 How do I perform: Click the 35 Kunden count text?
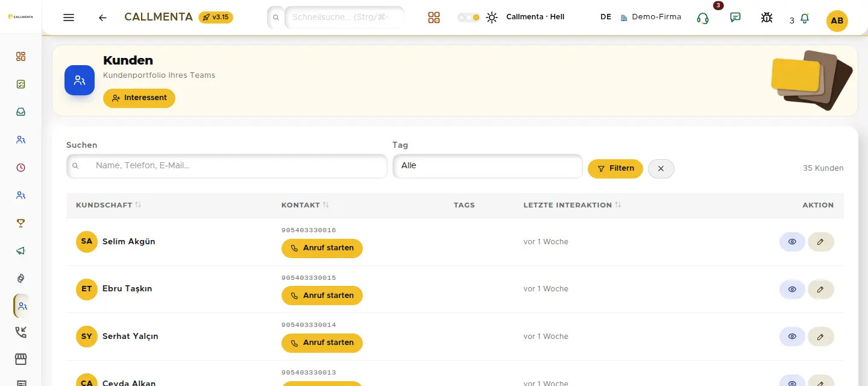point(823,168)
